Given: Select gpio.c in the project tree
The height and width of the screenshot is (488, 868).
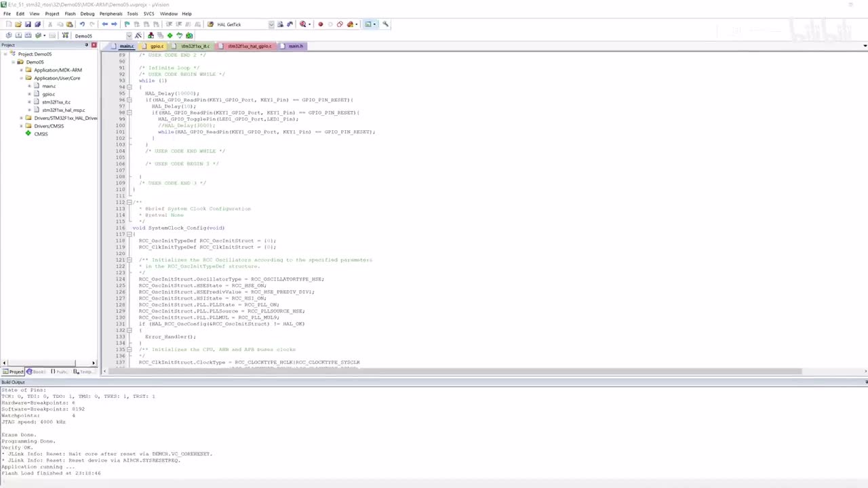Looking at the screenshot, I should coord(48,94).
